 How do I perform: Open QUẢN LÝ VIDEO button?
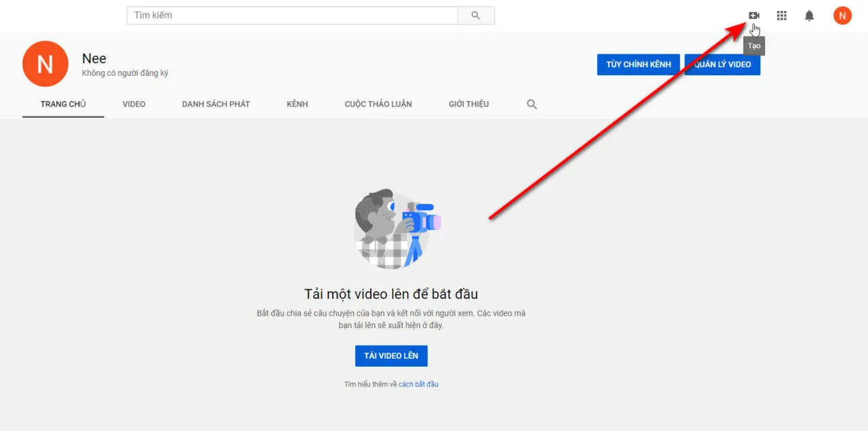pyautogui.click(x=722, y=64)
